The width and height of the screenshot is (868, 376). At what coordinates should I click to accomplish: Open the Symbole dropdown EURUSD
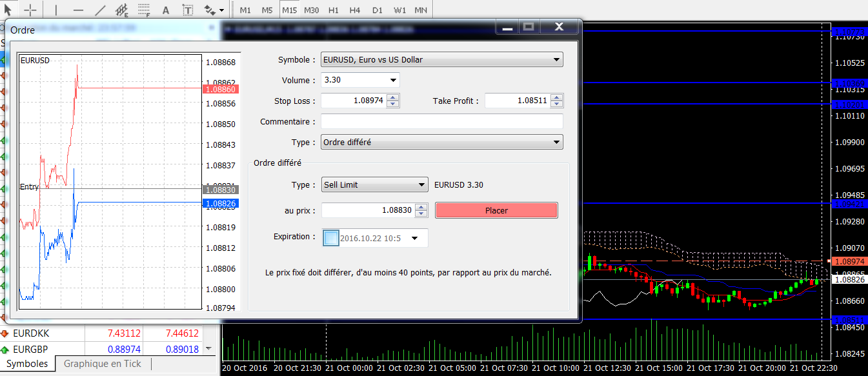[x=442, y=60]
